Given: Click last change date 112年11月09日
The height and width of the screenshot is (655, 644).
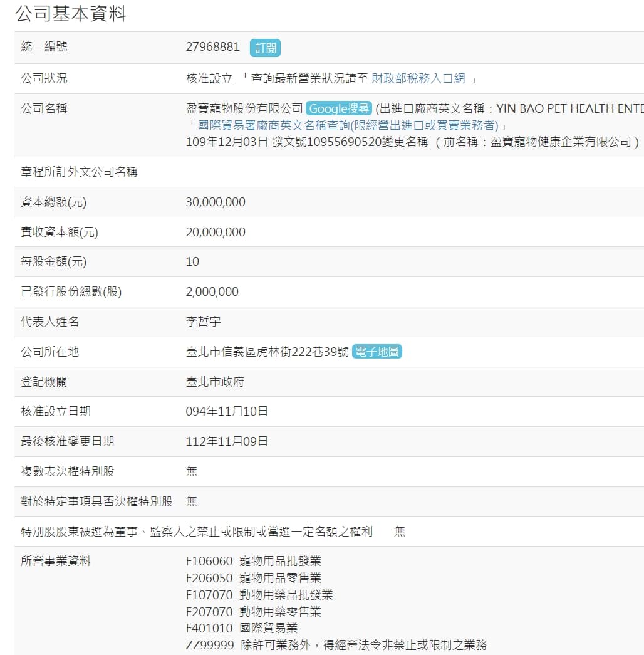Looking at the screenshot, I should [227, 441].
